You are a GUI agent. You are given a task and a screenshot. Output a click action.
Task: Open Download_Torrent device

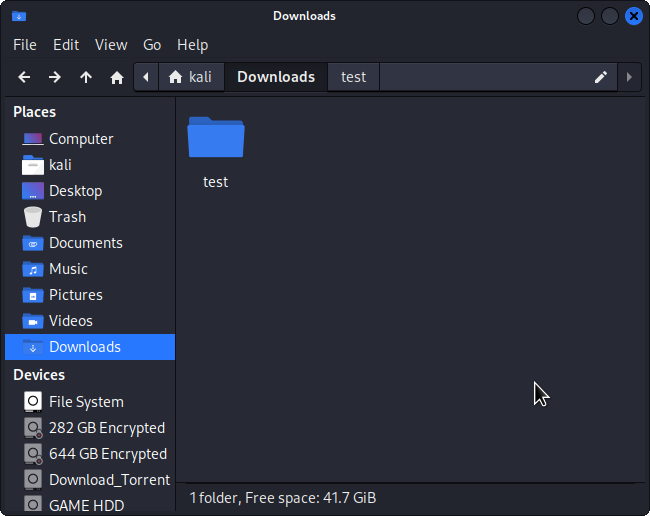[90, 480]
